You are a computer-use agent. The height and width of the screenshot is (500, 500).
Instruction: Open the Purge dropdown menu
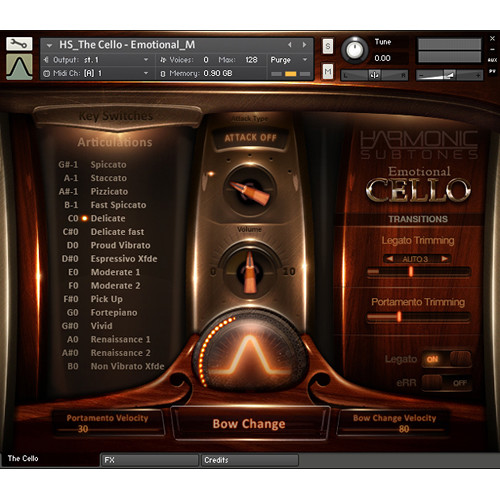point(289,60)
